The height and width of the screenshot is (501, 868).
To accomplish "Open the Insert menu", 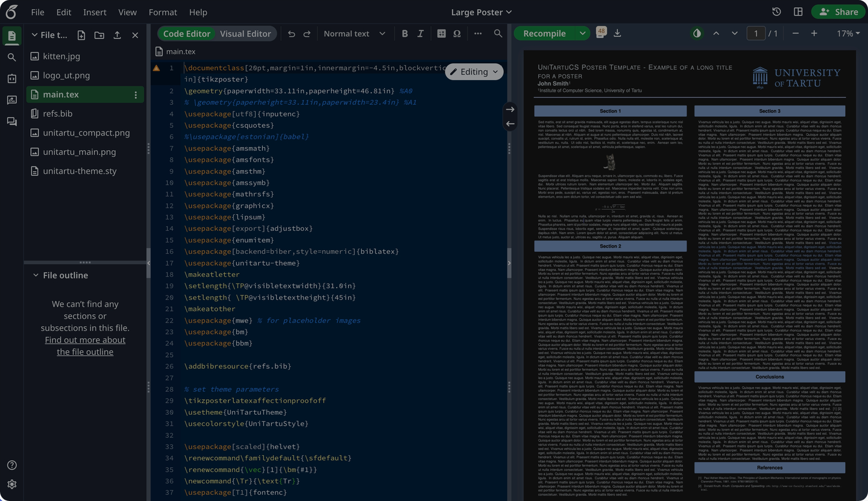I will [x=95, y=12].
